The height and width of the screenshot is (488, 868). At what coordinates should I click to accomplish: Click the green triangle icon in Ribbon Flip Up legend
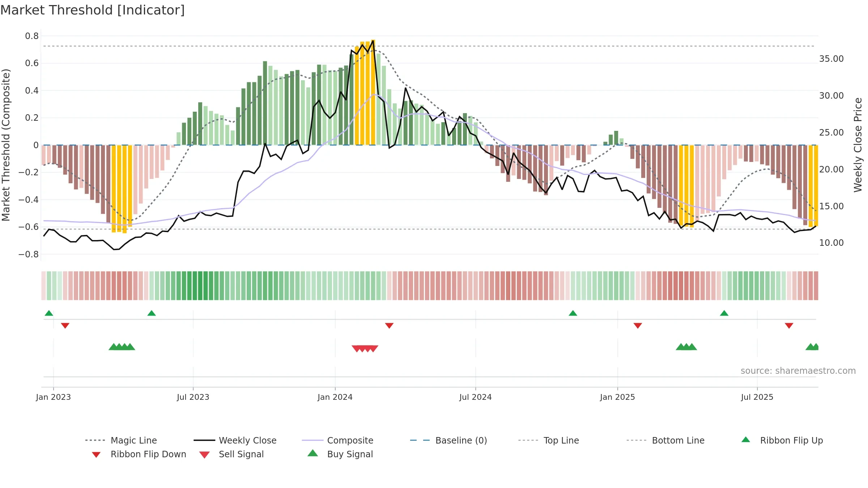tap(746, 440)
